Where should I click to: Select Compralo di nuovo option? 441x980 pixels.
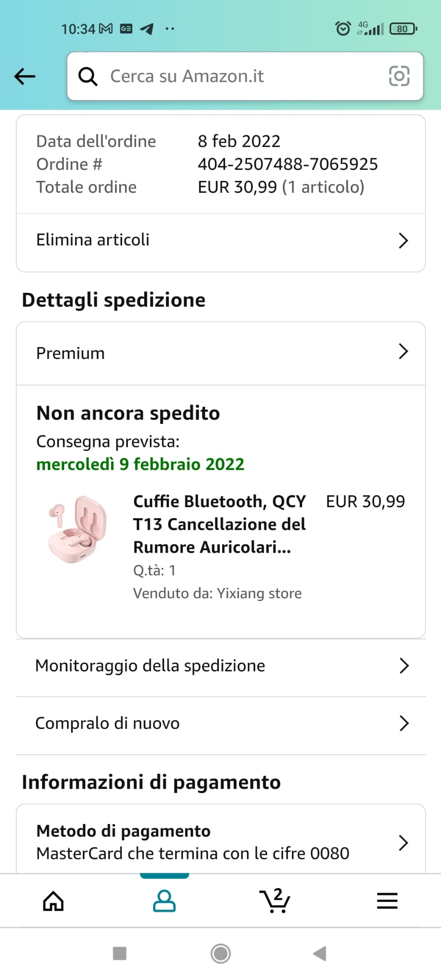[x=221, y=724]
